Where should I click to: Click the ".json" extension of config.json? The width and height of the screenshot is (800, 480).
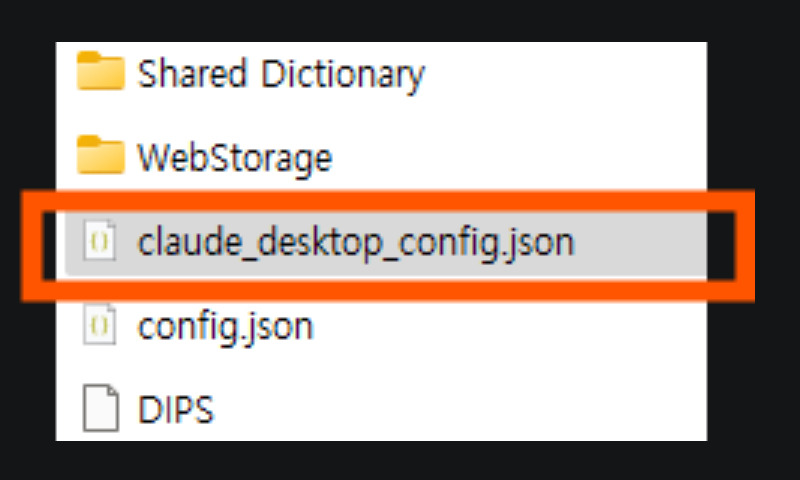coord(283,326)
